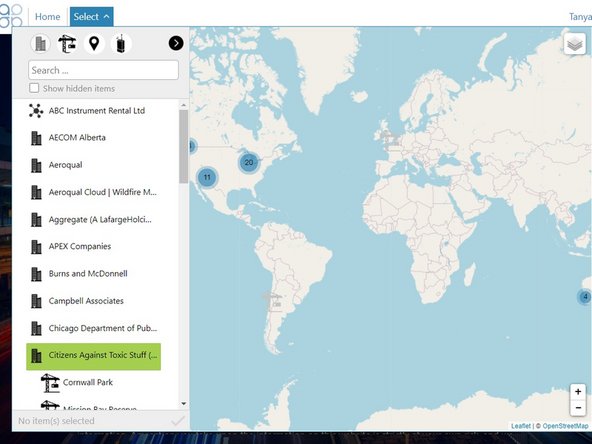Viewport: 592px width, 444px height.
Task: Click building icon beside Chicago Department
Action: 36,328
